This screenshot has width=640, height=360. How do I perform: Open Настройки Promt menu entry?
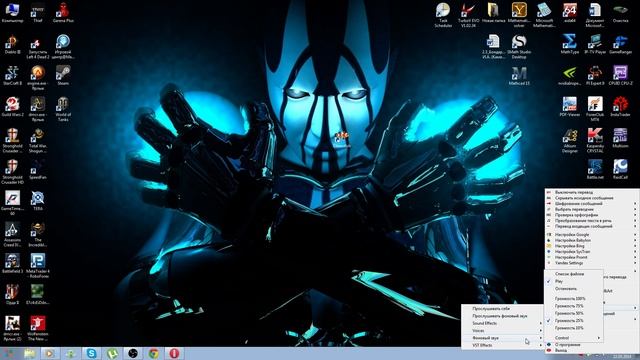tap(591, 258)
